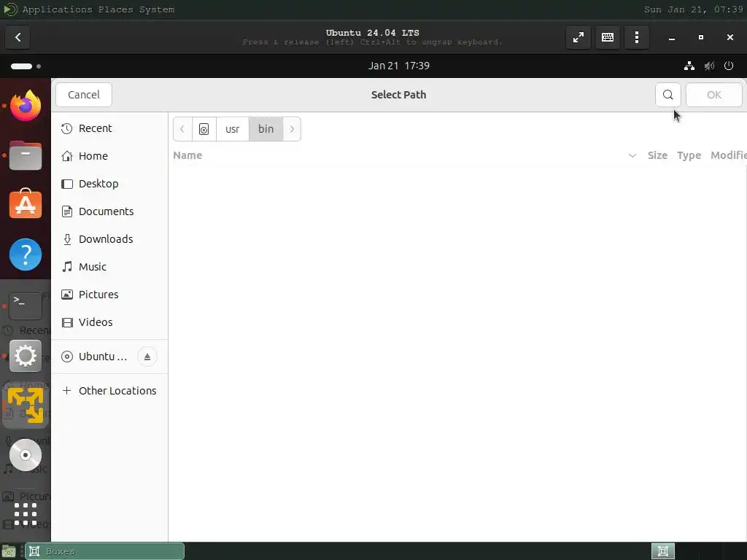Open Pictures folder in sidebar
This screenshot has width=747, height=560.
[109, 295]
